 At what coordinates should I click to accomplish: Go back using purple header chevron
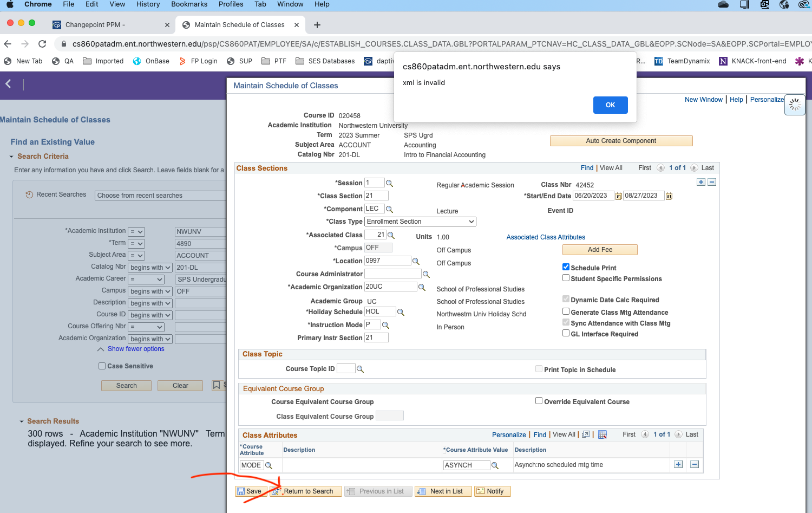click(x=8, y=83)
